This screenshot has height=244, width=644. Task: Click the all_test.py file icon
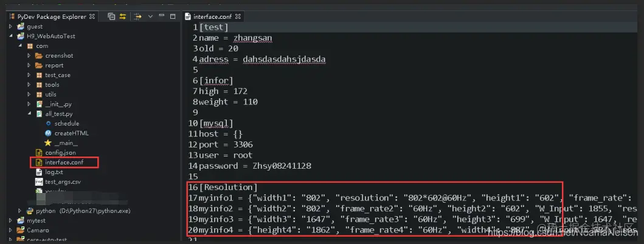coord(39,114)
